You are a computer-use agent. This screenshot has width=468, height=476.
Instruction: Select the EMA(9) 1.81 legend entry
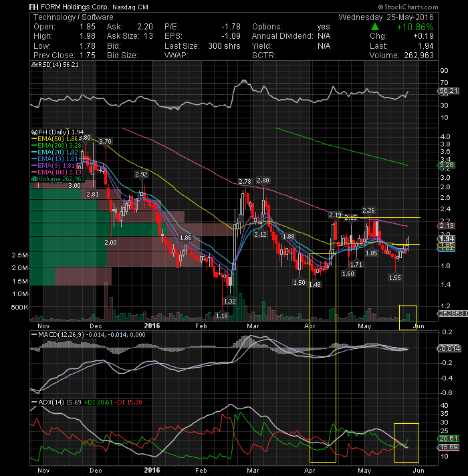click(53, 166)
